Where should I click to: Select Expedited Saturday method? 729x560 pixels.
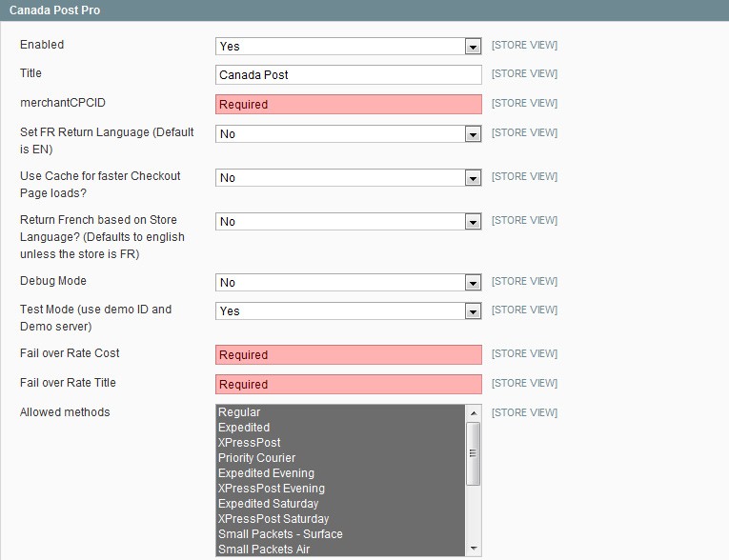[x=340, y=503]
